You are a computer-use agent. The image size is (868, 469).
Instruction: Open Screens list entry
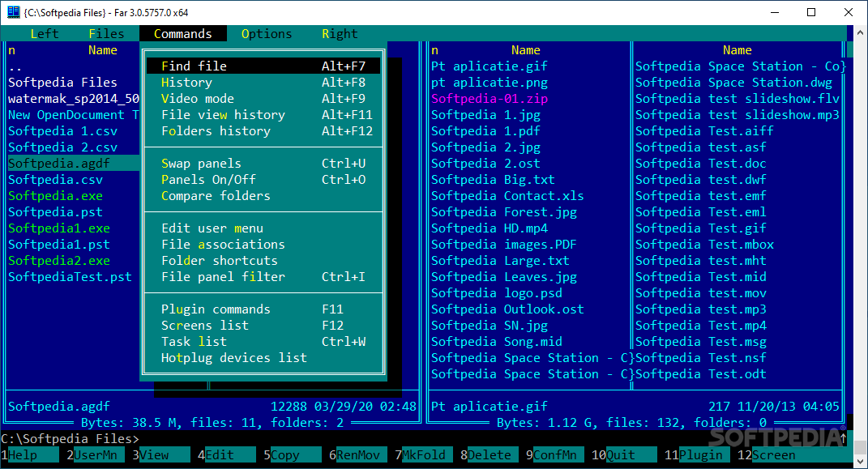click(x=263, y=325)
